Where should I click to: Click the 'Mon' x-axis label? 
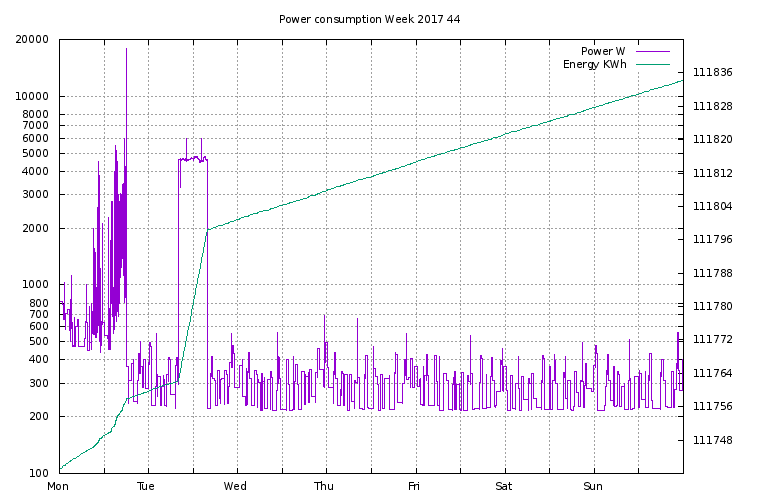[x=58, y=486]
